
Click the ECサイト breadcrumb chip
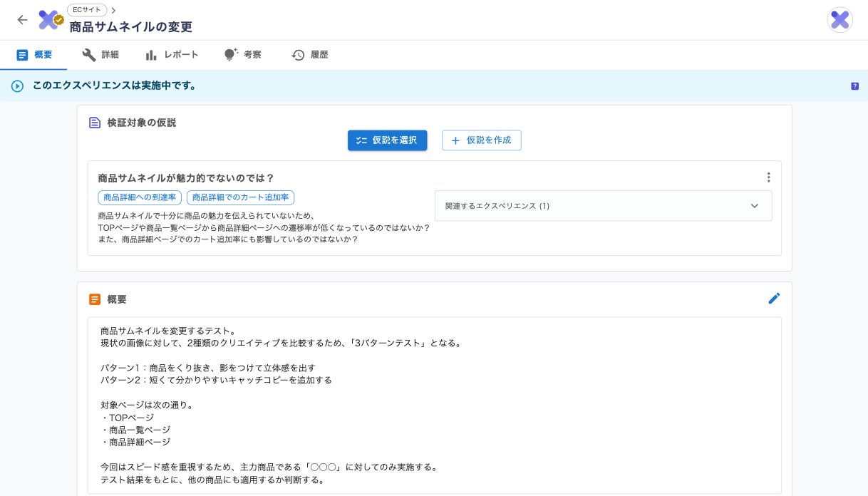tap(87, 10)
